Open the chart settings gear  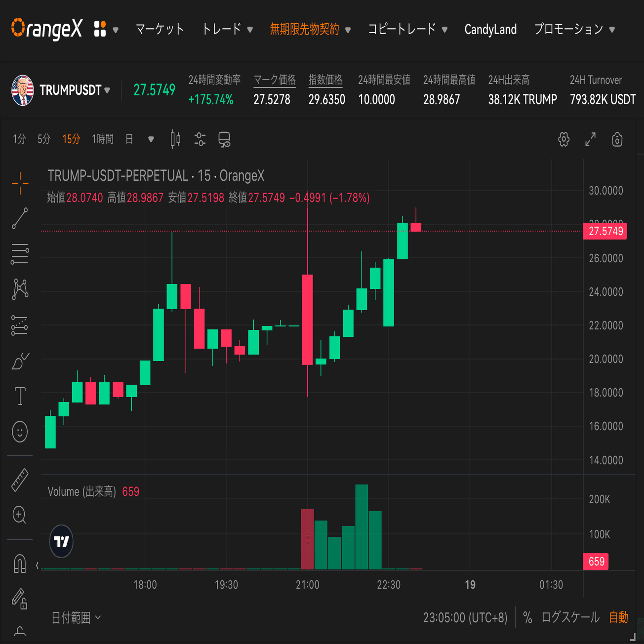click(x=563, y=139)
